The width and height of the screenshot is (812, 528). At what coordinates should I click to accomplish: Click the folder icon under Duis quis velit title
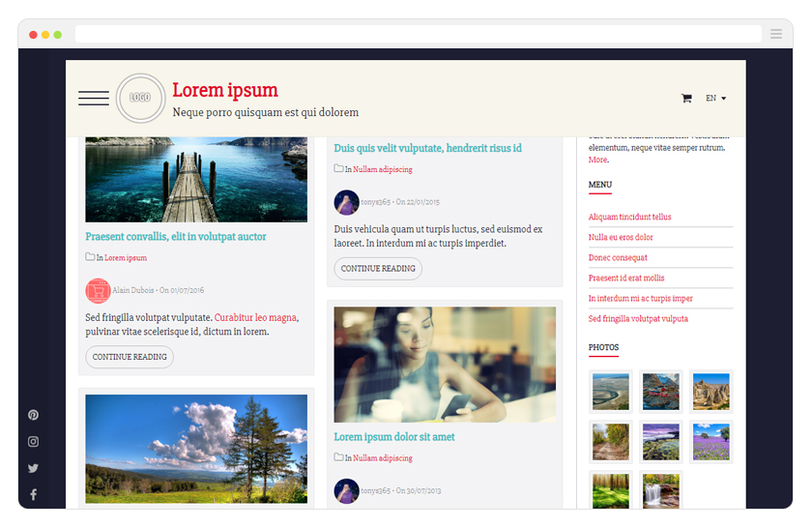click(338, 168)
